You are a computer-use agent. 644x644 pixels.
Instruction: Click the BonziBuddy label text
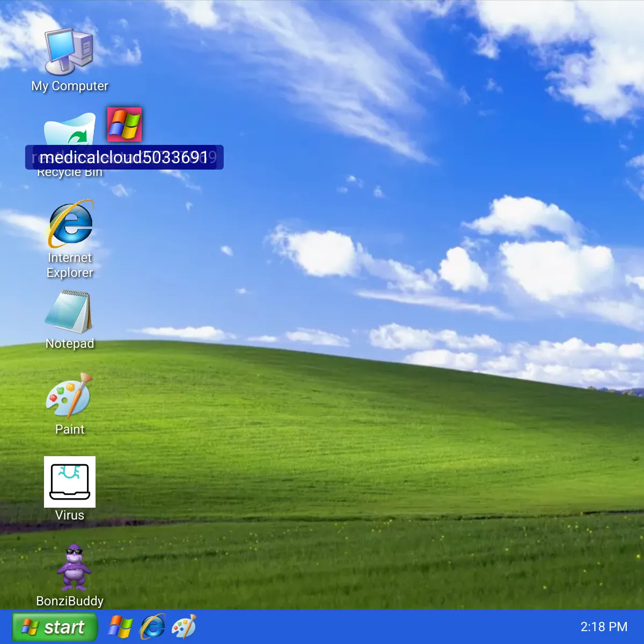pyautogui.click(x=70, y=601)
